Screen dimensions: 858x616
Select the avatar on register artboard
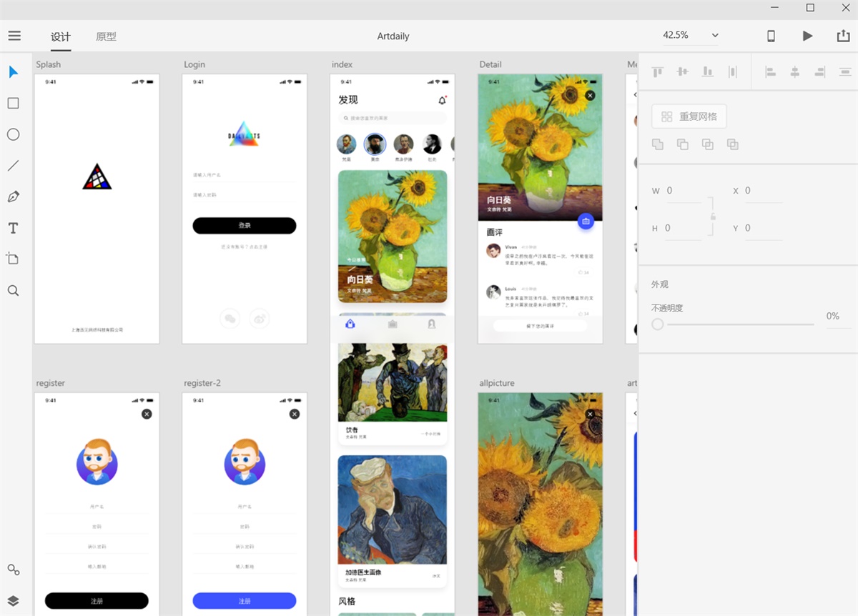point(97,462)
